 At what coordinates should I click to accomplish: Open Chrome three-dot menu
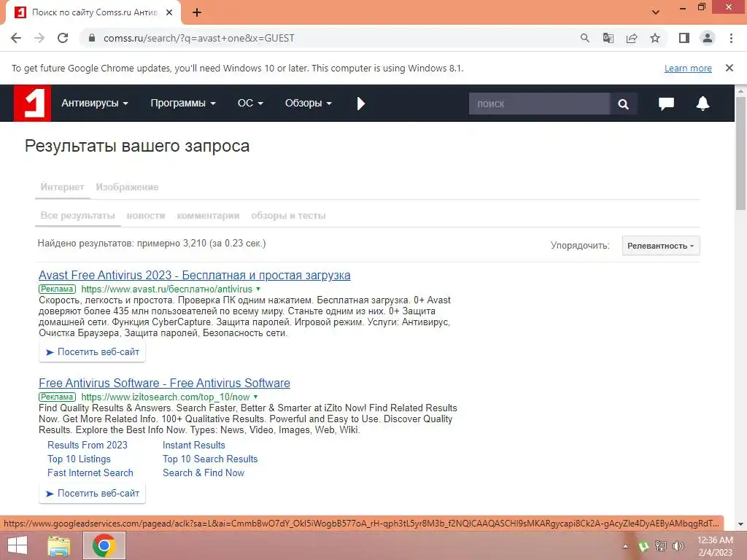pyautogui.click(x=731, y=38)
